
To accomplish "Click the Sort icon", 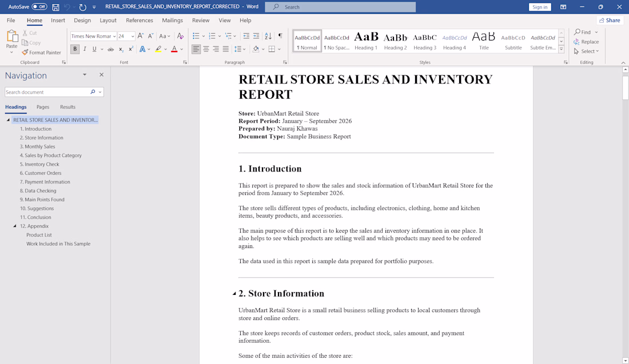I will click(x=268, y=36).
